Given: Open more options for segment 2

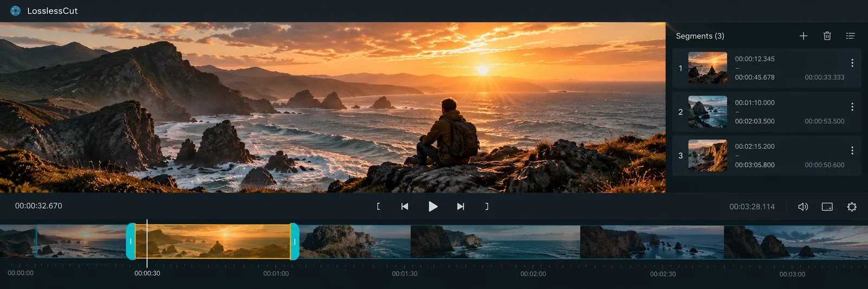Looking at the screenshot, I should coord(852,107).
